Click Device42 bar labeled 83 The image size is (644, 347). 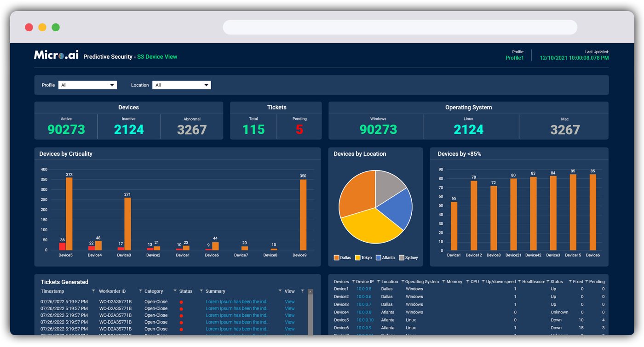[x=533, y=214]
